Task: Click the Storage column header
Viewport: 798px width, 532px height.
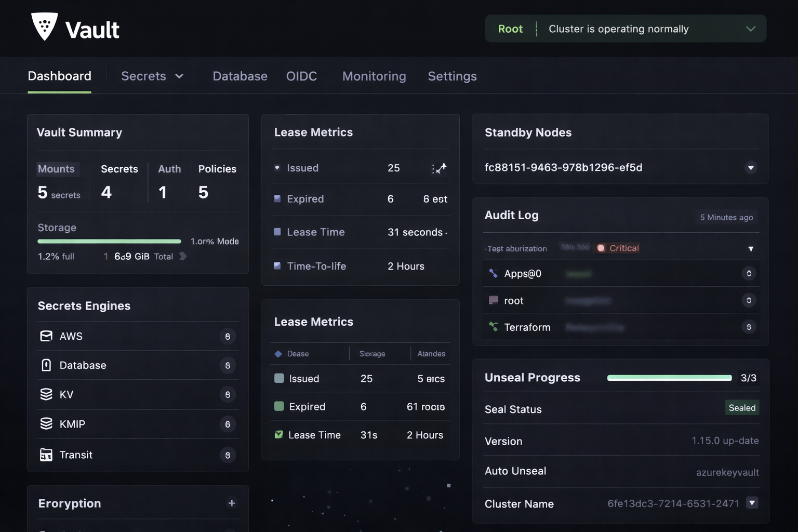Action: coord(373,354)
